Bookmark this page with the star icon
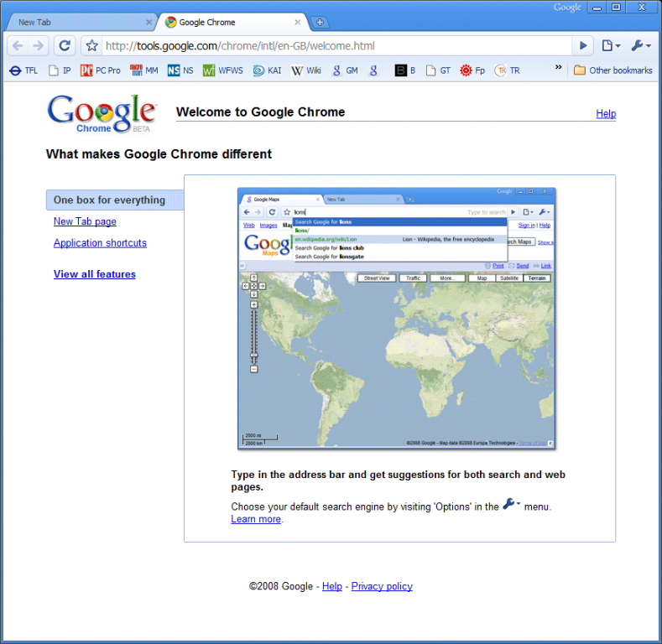 point(91,45)
